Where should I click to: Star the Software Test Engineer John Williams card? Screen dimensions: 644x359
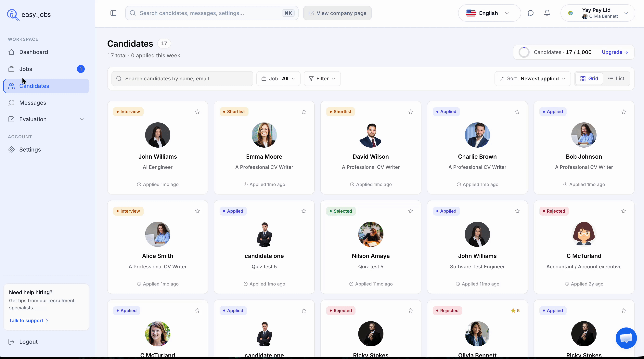(x=517, y=211)
